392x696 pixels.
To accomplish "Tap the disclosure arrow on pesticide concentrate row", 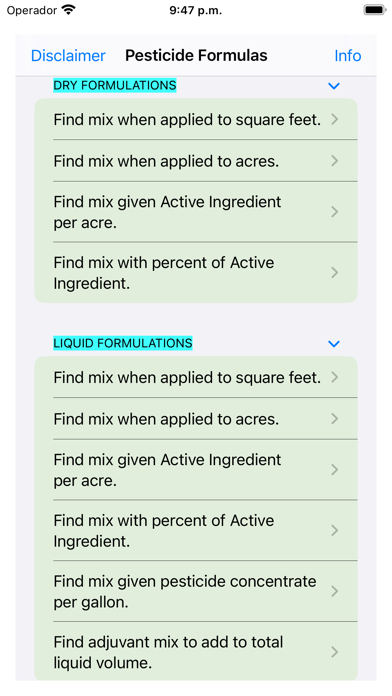I will point(335,591).
